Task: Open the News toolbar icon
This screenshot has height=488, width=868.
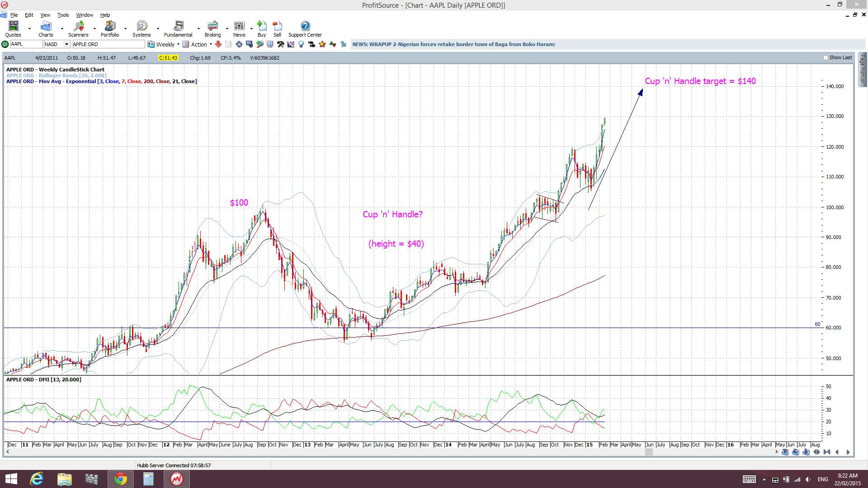Action: 239,29
